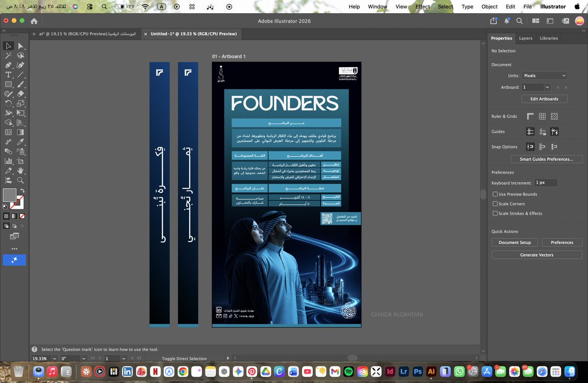Enable Use Preview Bounds checkbox

pyautogui.click(x=495, y=194)
